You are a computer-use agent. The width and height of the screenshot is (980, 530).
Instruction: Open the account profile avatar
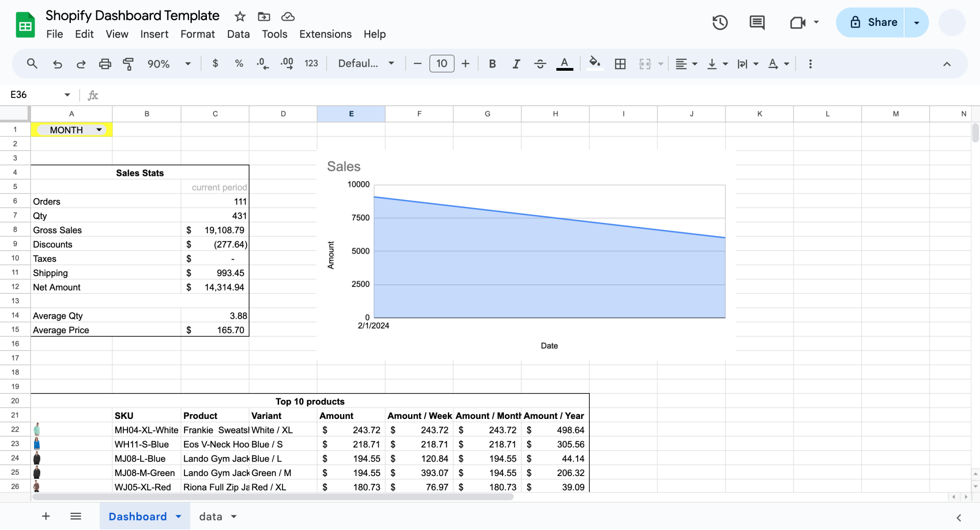[952, 22]
